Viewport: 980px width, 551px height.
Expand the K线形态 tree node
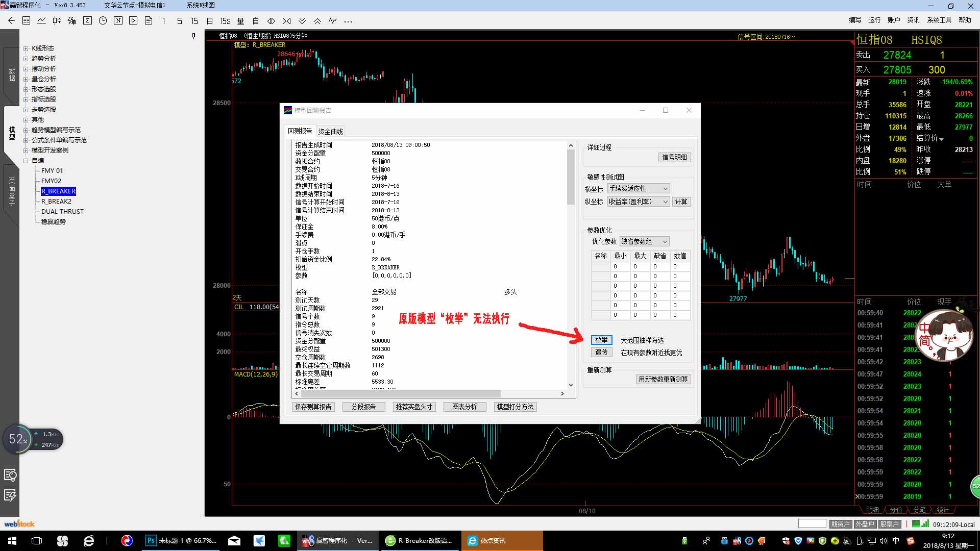point(26,48)
